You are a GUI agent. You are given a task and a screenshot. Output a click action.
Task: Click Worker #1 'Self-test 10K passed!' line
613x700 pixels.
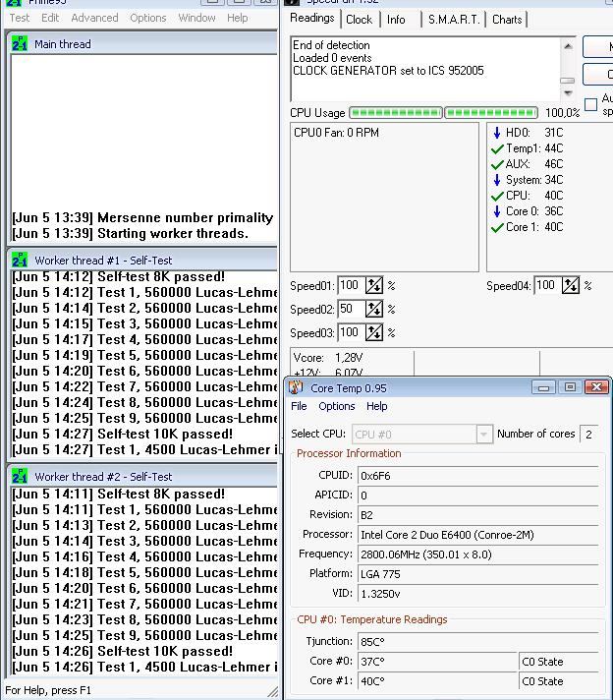pyautogui.click(x=122, y=434)
